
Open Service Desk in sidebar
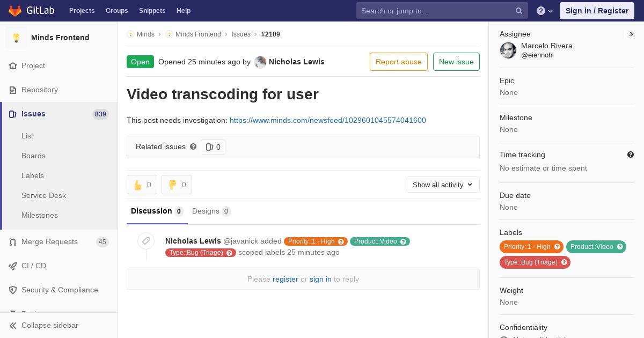tap(43, 195)
